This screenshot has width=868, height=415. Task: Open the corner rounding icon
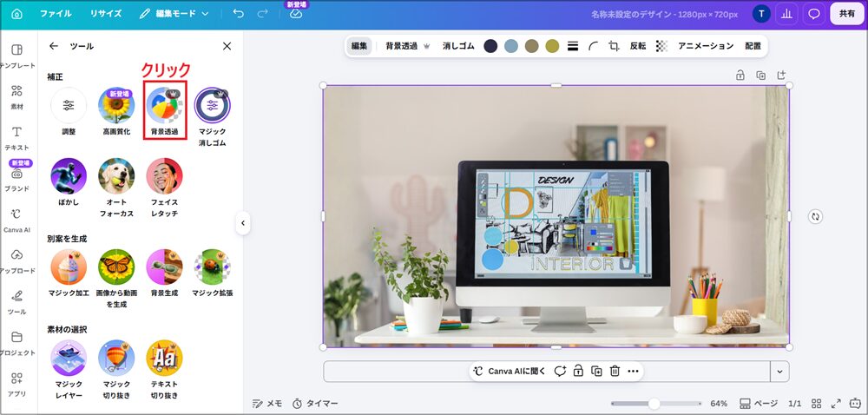(x=594, y=47)
